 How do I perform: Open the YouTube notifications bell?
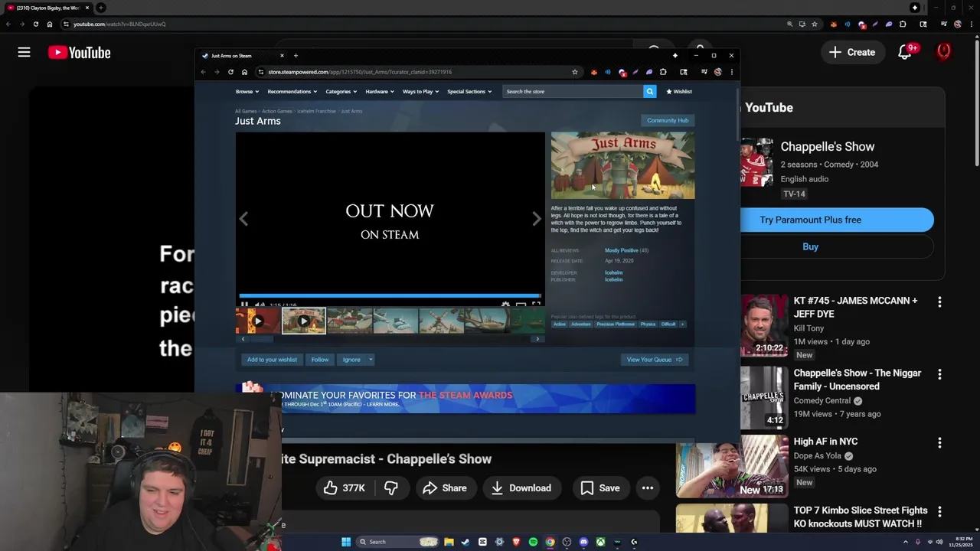click(x=905, y=52)
